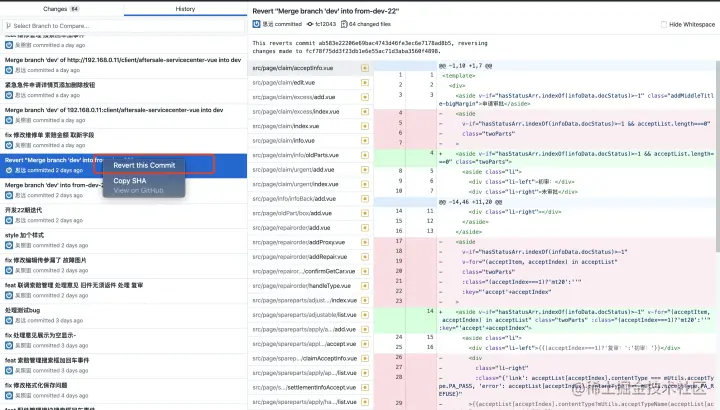Select commit Merge branch 'dev' of http://192.168.0.11
This screenshot has width=720, height=410.
(123, 65)
